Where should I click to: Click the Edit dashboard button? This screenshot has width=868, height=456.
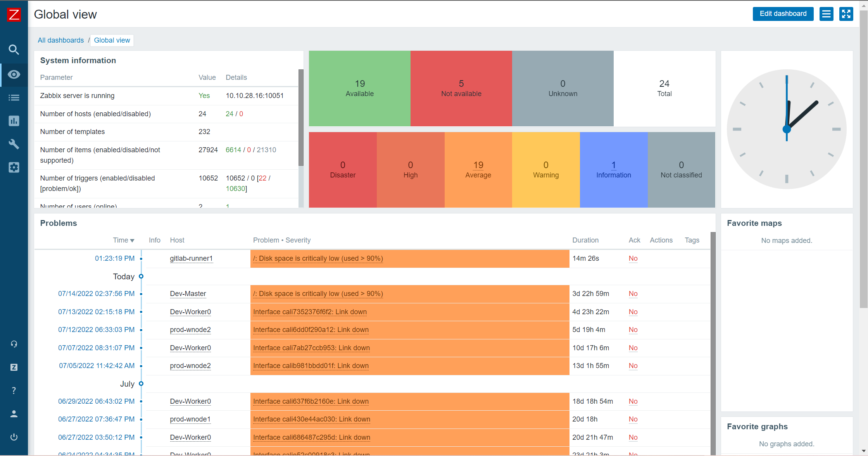pos(783,14)
